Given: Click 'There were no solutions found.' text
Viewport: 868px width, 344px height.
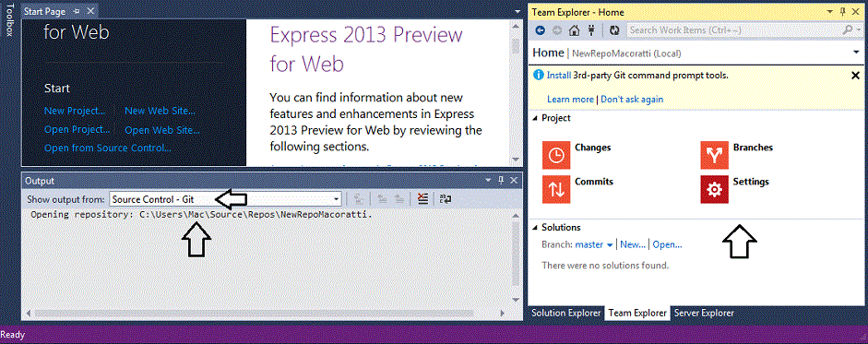Looking at the screenshot, I should (605, 266).
